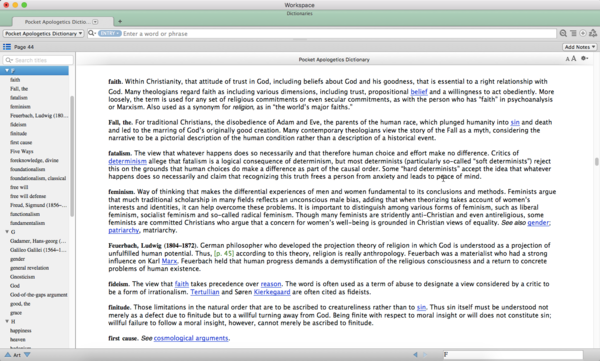Click the 'sin' link in finitude entry

point(421,307)
